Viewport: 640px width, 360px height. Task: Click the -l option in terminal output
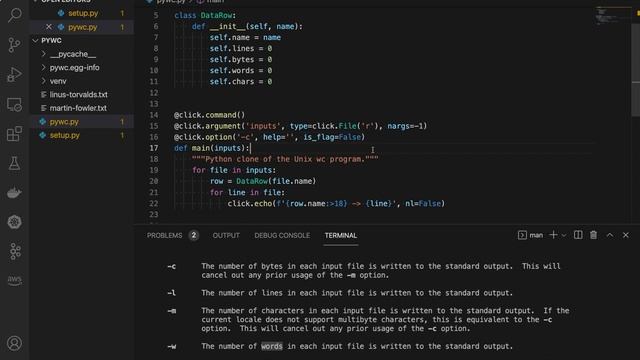click(x=171, y=293)
